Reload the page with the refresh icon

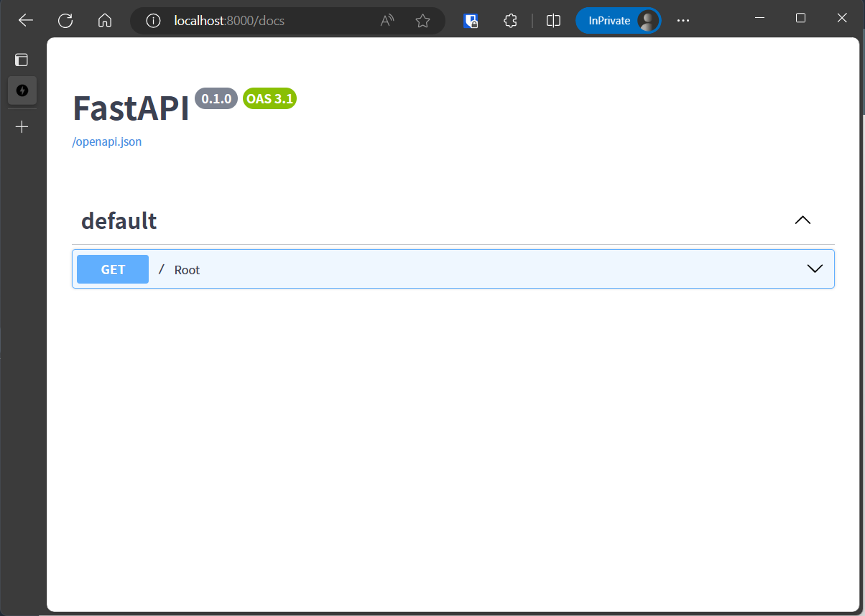65,21
